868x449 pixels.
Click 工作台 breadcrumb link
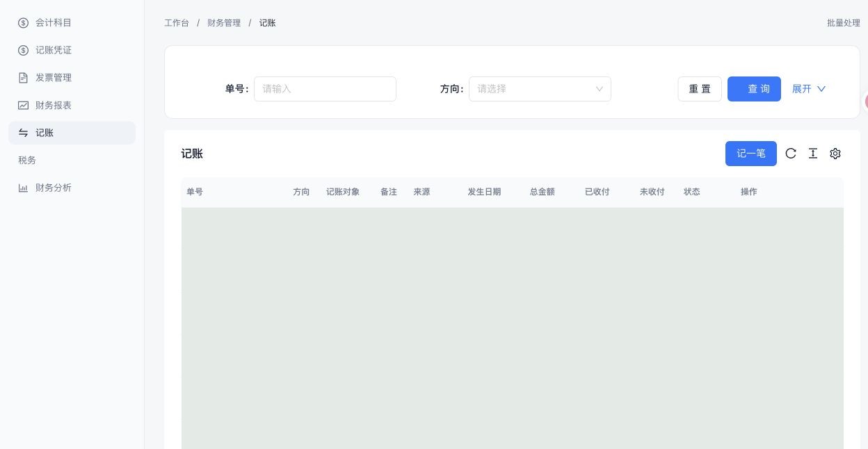[177, 23]
